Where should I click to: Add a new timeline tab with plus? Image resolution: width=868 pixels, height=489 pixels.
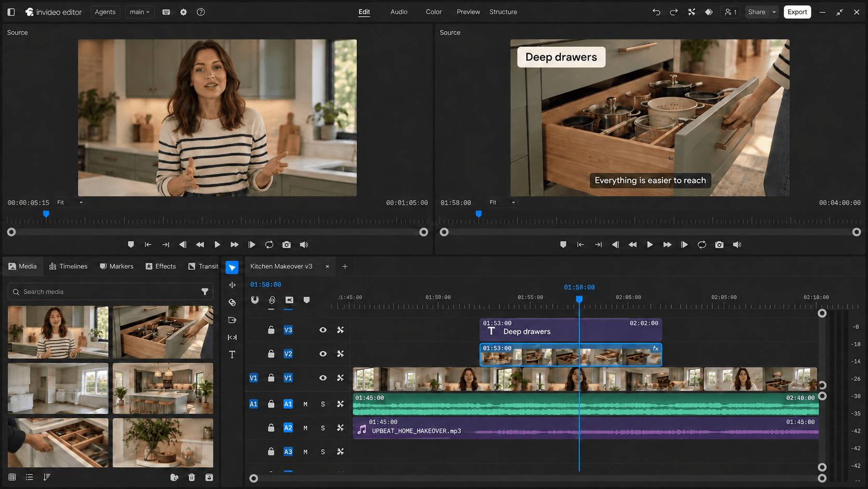tap(345, 267)
